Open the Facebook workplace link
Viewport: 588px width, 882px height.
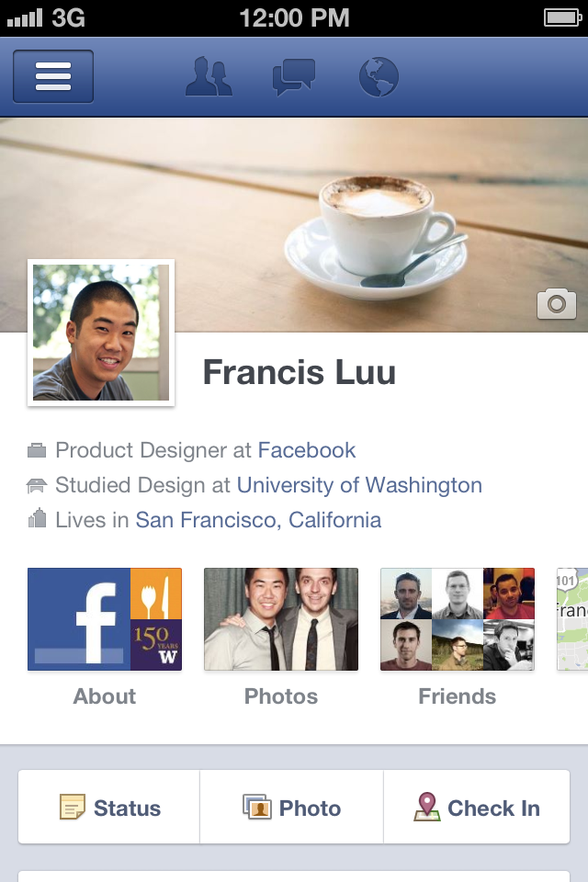tap(307, 450)
